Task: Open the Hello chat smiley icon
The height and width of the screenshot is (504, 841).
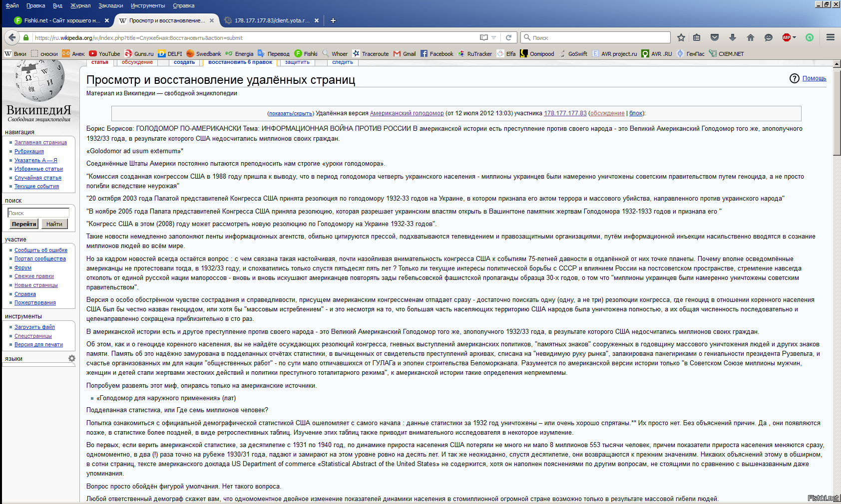Action: click(x=769, y=37)
